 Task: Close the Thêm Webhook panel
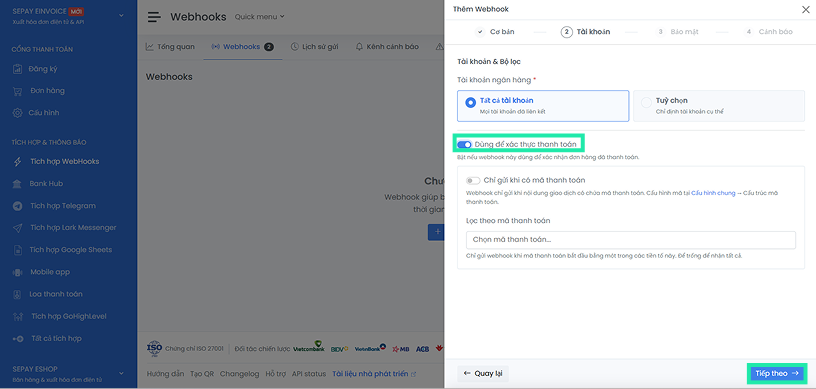[x=806, y=9]
